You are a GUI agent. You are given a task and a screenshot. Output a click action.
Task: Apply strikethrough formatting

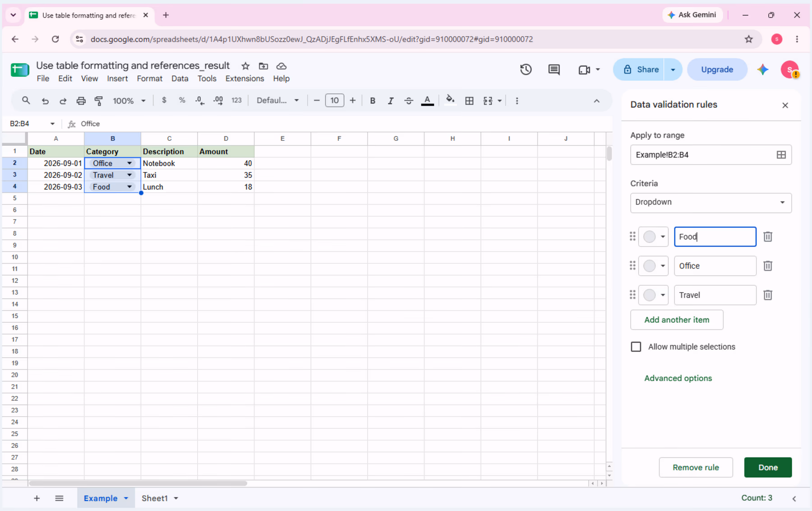[409, 101]
